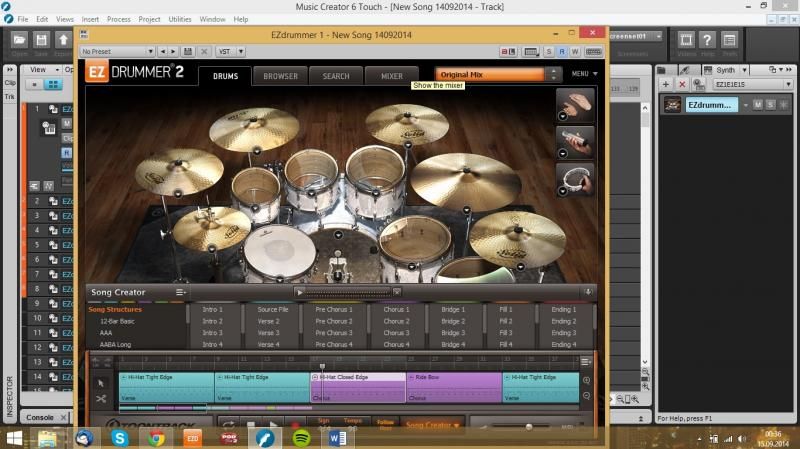
Task: Zoom out on the EZdrummer timeline
Action: coord(586,396)
